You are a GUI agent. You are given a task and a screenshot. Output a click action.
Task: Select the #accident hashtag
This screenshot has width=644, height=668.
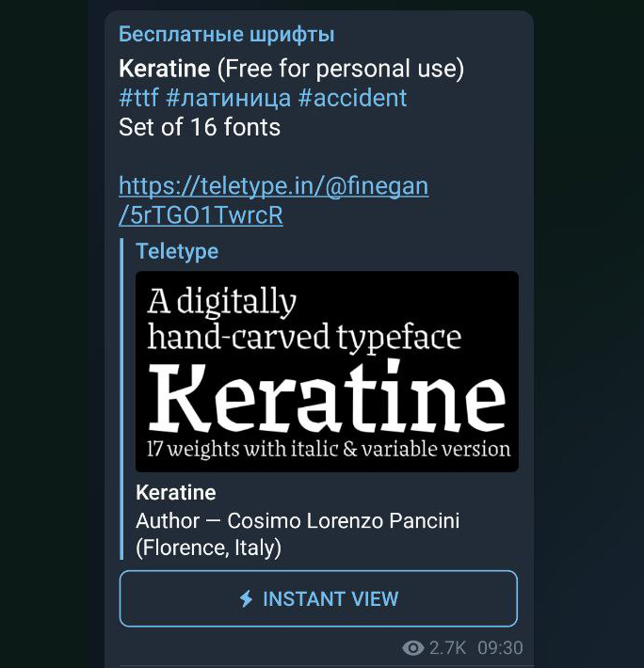[352, 98]
